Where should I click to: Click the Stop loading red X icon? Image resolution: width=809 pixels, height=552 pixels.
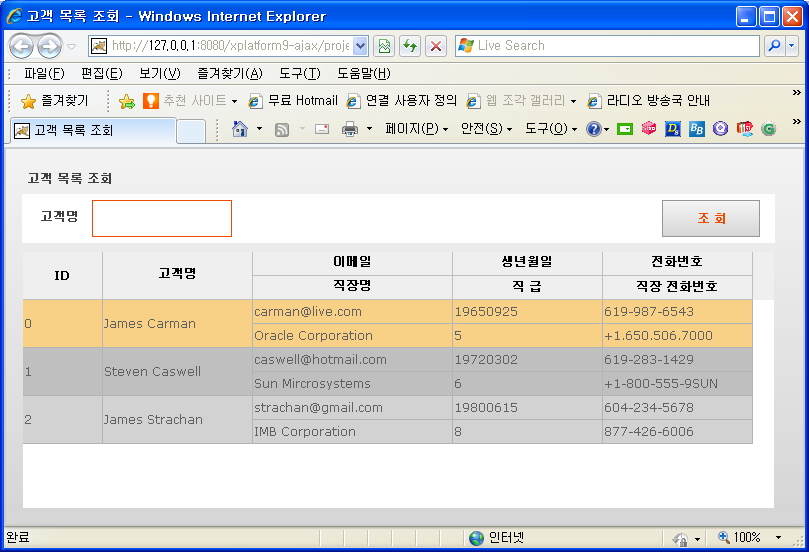coord(436,46)
